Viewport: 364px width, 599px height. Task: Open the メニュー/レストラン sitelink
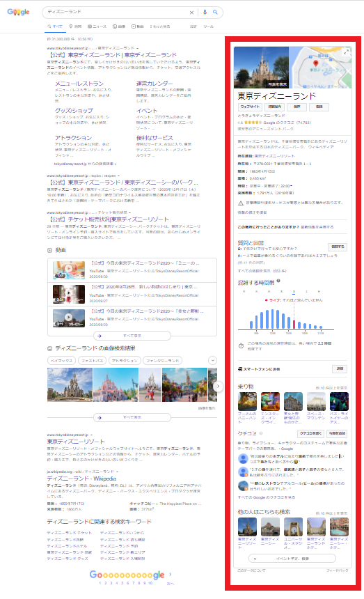point(79,84)
